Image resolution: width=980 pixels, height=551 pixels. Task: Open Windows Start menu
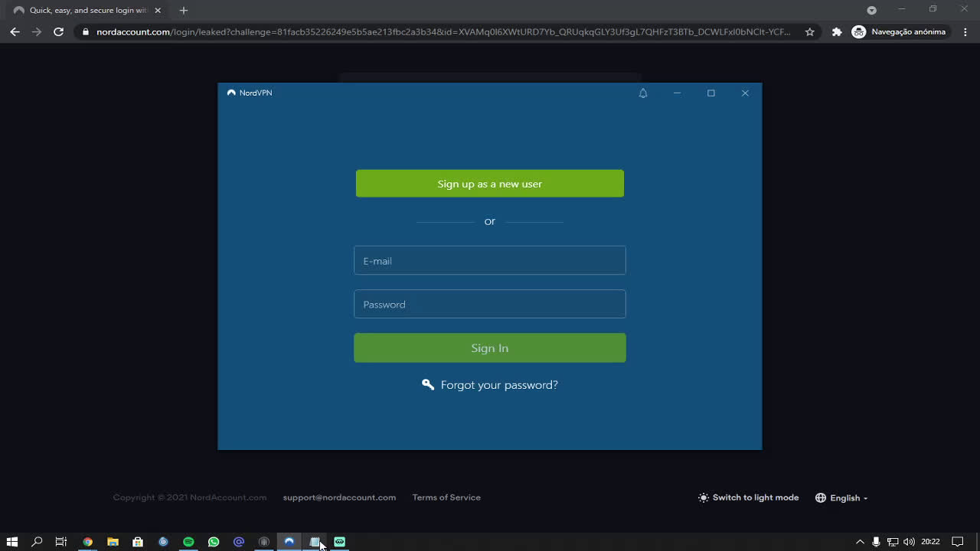click(x=11, y=542)
